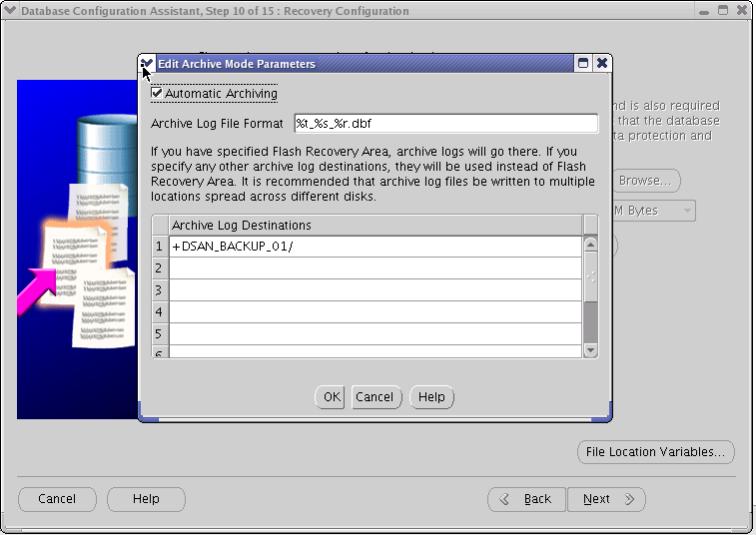Proceed with the Next button
Image resolution: width=756 pixels, height=535 pixels.
606,499
